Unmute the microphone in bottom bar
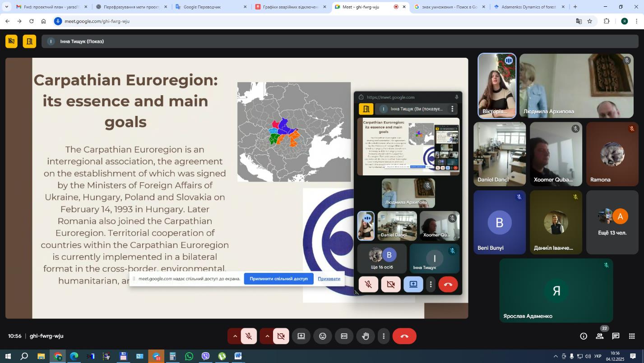This screenshot has width=644, height=363. click(x=249, y=336)
